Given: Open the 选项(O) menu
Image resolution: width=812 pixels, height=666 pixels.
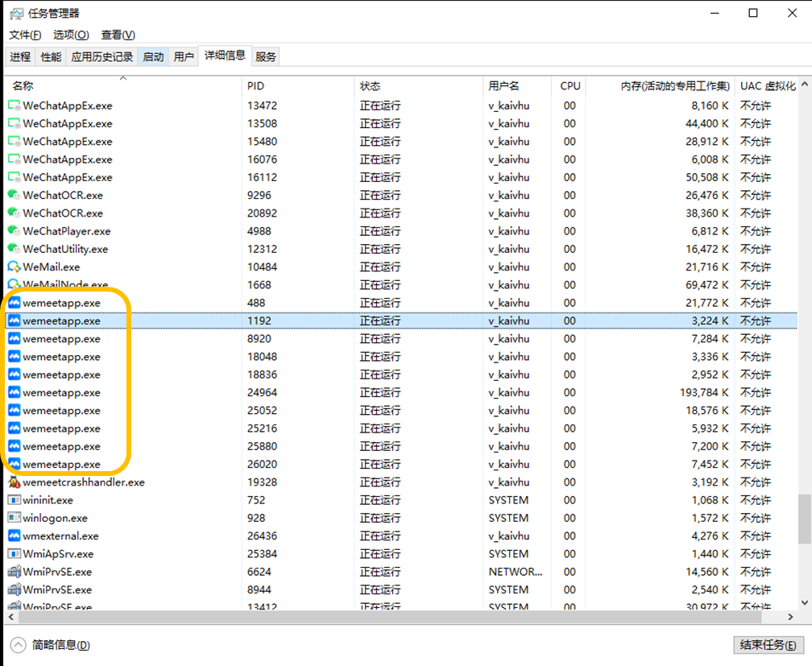Looking at the screenshot, I should point(71,35).
